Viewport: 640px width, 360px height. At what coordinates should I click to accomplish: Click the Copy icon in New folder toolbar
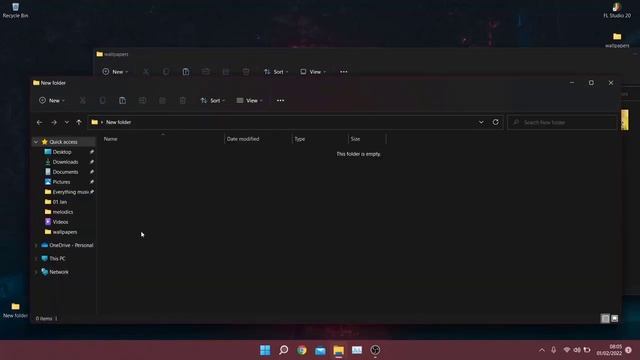(x=102, y=100)
